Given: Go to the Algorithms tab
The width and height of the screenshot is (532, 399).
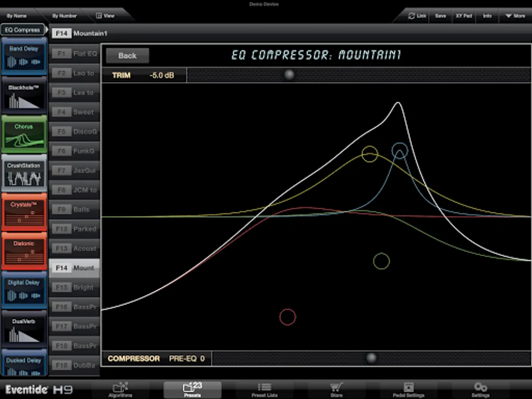Looking at the screenshot, I should pyautogui.click(x=121, y=390).
